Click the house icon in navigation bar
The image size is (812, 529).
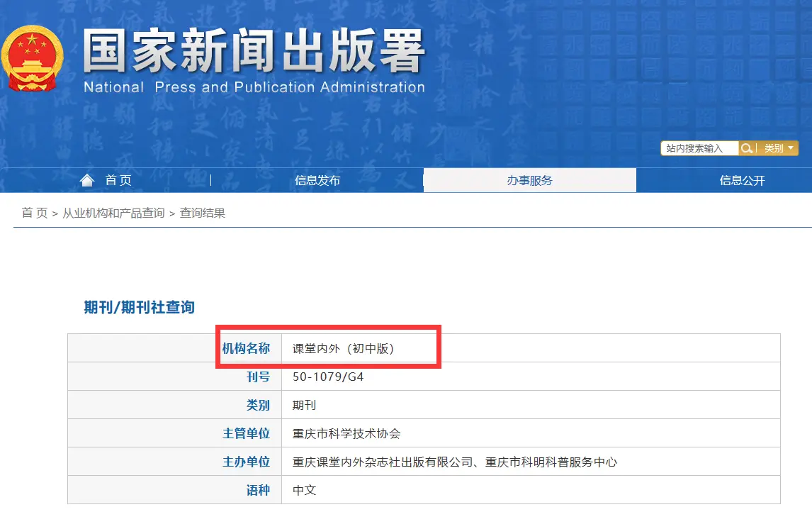click(87, 180)
